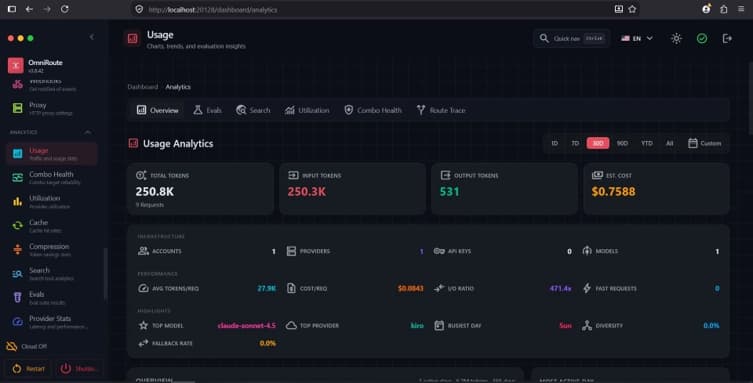Switch to the Combo Health tab
Image resolution: width=753 pixels, height=383 pixels.
pos(373,110)
